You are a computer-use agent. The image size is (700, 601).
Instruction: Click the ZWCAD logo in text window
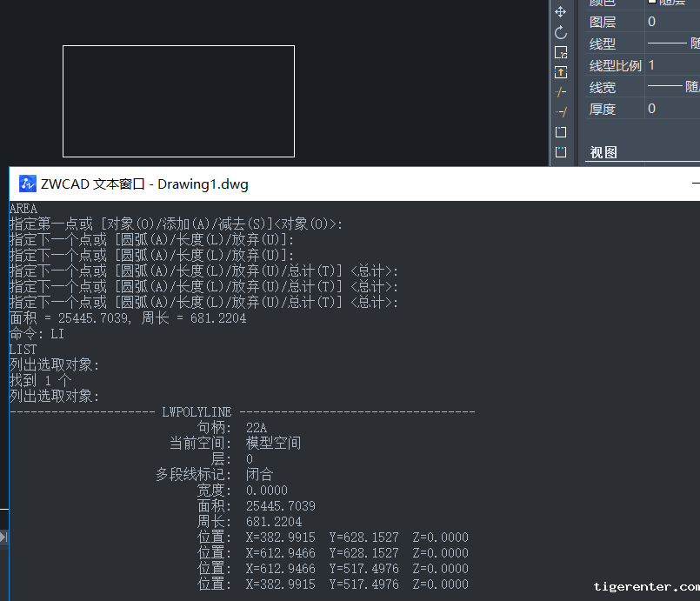pyautogui.click(x=27, y=184)
